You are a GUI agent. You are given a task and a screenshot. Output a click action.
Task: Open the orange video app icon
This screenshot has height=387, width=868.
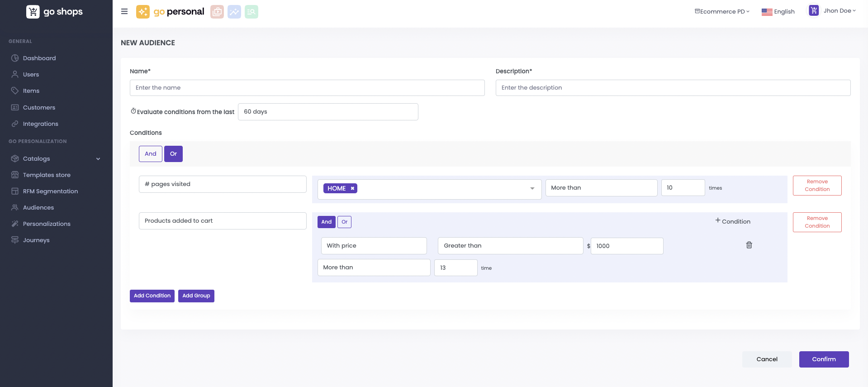click(217, 12)
